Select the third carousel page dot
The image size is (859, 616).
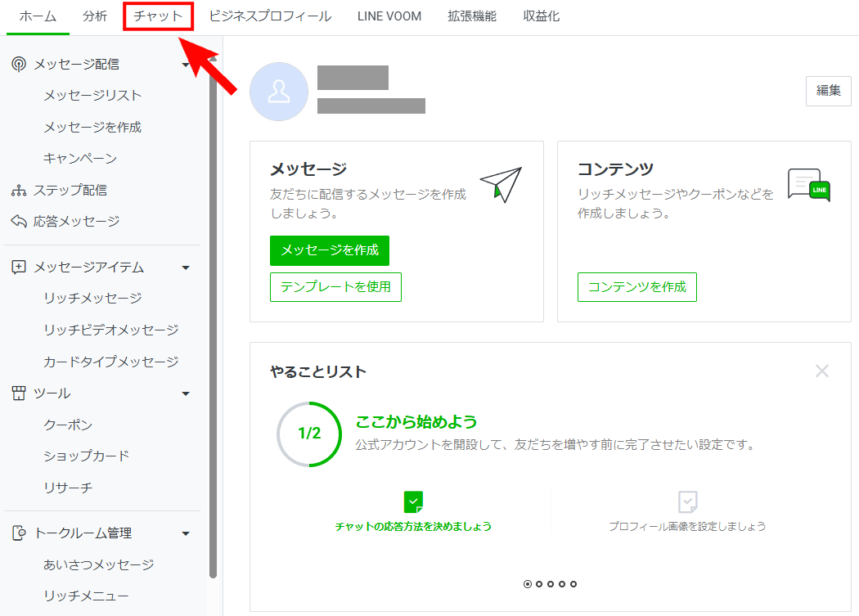tap(551, 584)
